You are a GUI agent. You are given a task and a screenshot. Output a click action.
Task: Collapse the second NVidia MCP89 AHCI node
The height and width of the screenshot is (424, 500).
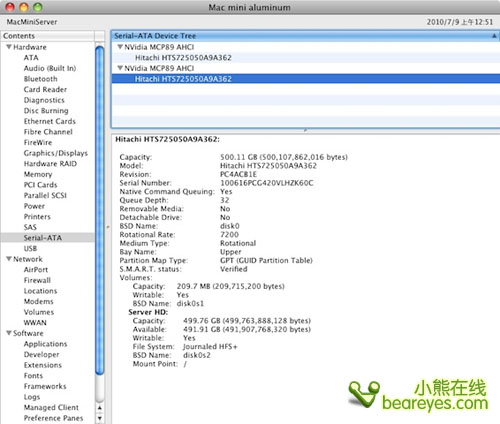point(120,68)
